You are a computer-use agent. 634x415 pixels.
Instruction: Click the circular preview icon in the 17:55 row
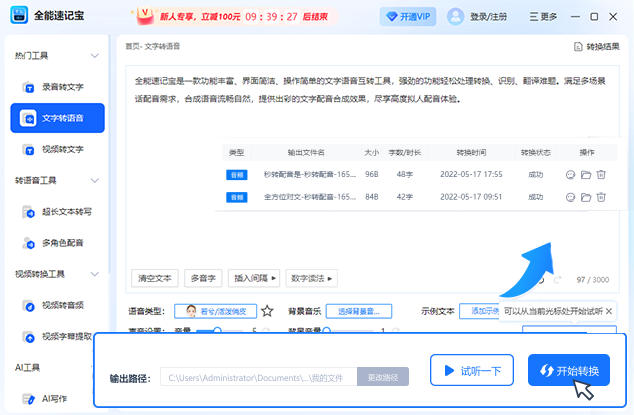coord(570,175)
